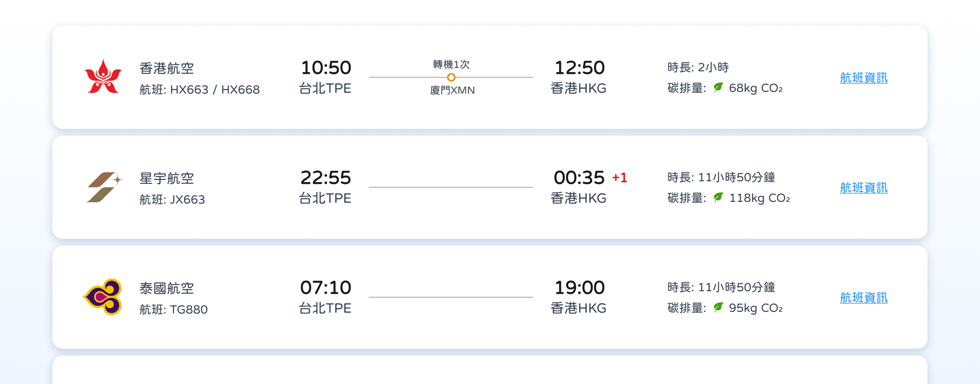Click the green leaf icon beside 95kg CO₂
Viewport: 980px width, 384px height.
tap(718, 308)
